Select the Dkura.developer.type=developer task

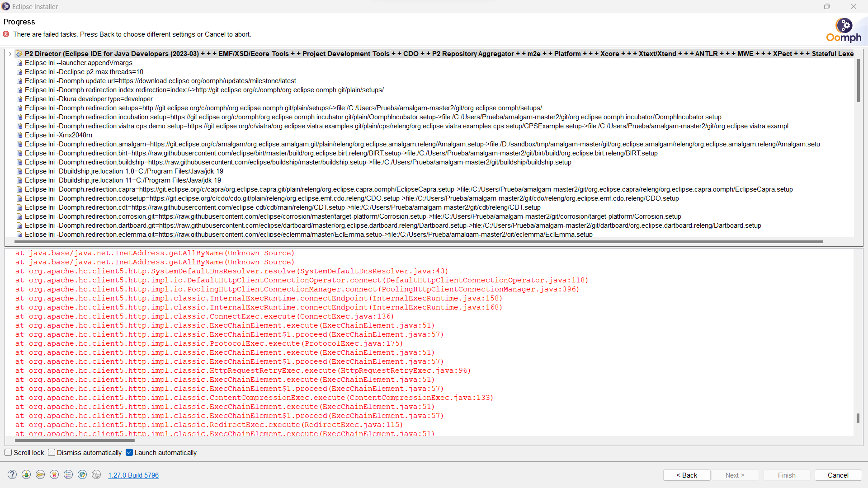[89, 99]
